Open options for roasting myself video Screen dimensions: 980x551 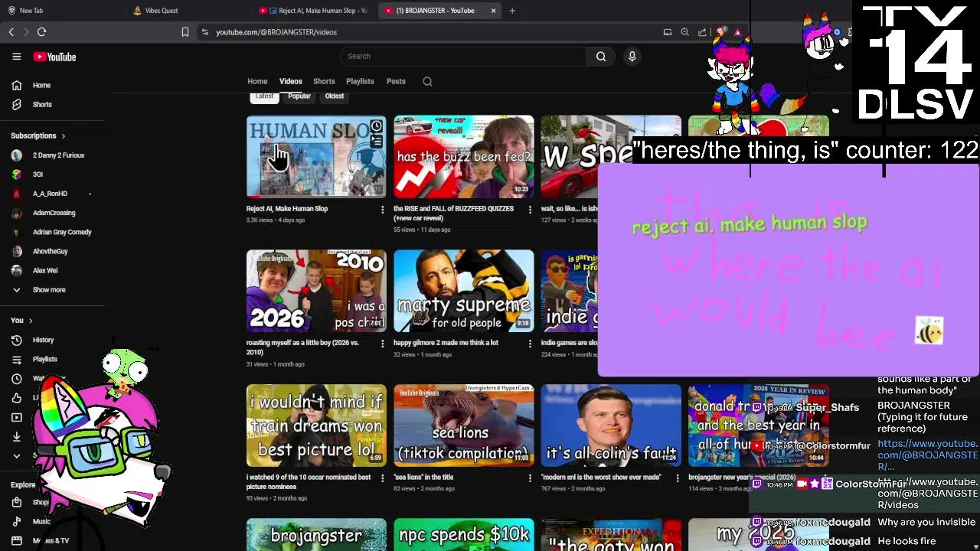tap(383, 344)
